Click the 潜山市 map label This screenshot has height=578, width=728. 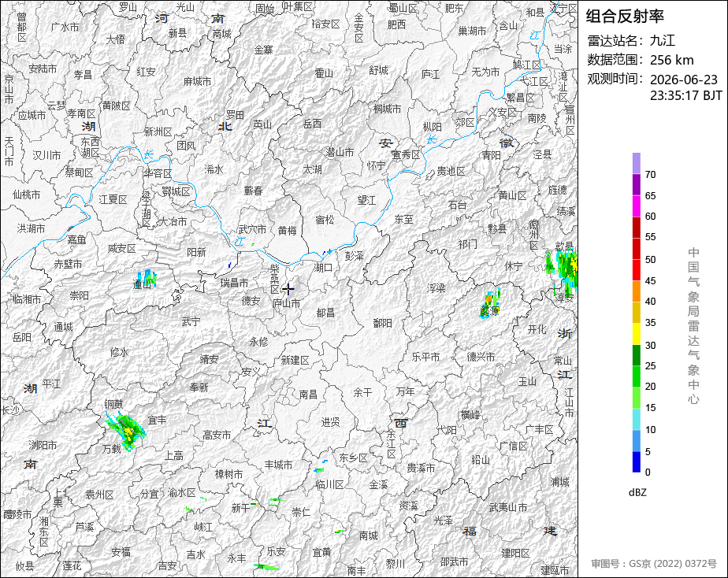point(340,152)
